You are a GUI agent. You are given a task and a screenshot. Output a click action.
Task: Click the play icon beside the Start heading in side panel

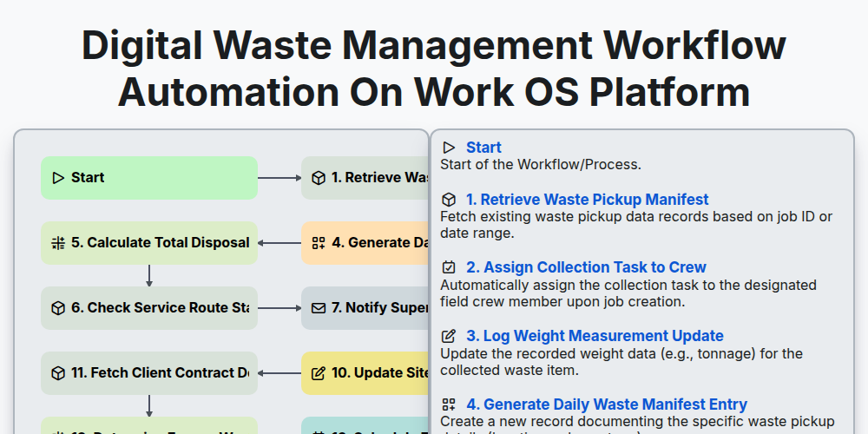pos(449,148)
